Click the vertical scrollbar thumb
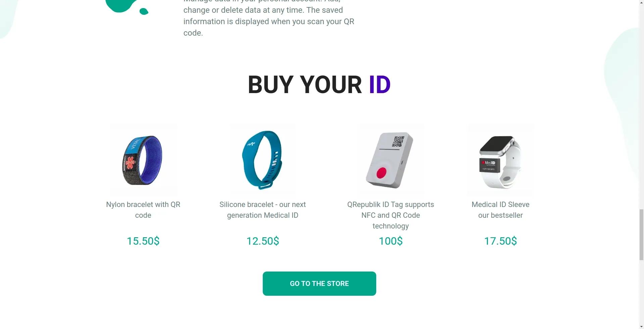This screenshot has width=644, height=329. pyautogui.click(x=641, y=234)
